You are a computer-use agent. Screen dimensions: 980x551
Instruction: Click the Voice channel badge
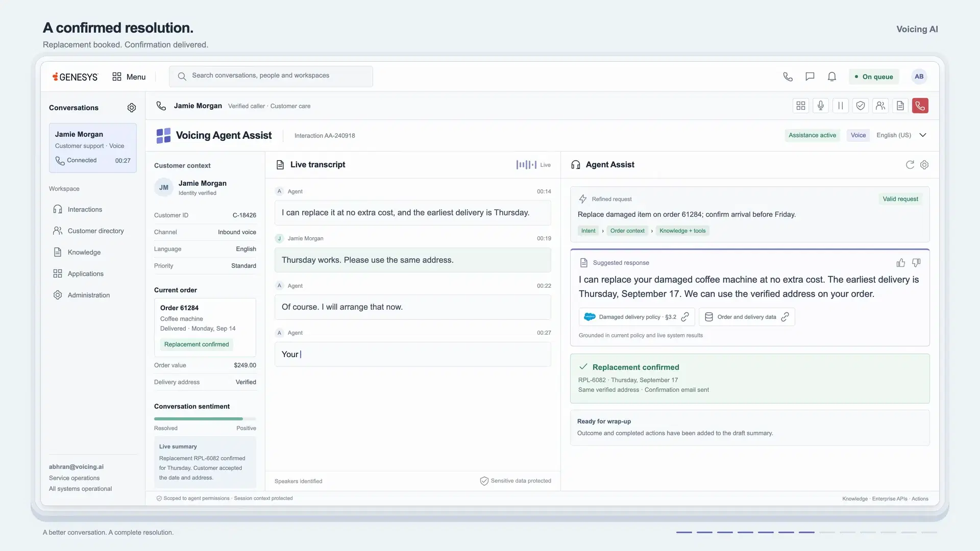pyautogui.click(x=858, y=135)
